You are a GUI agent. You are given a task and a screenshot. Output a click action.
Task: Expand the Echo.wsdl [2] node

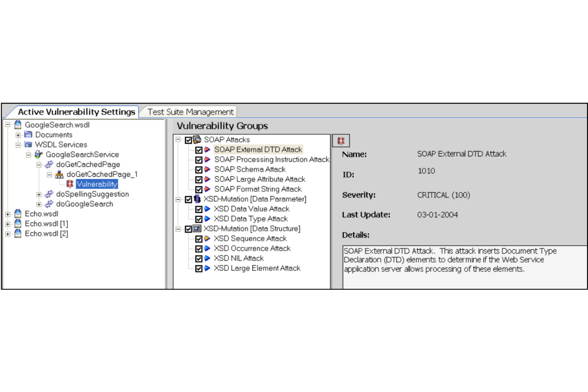8,234
